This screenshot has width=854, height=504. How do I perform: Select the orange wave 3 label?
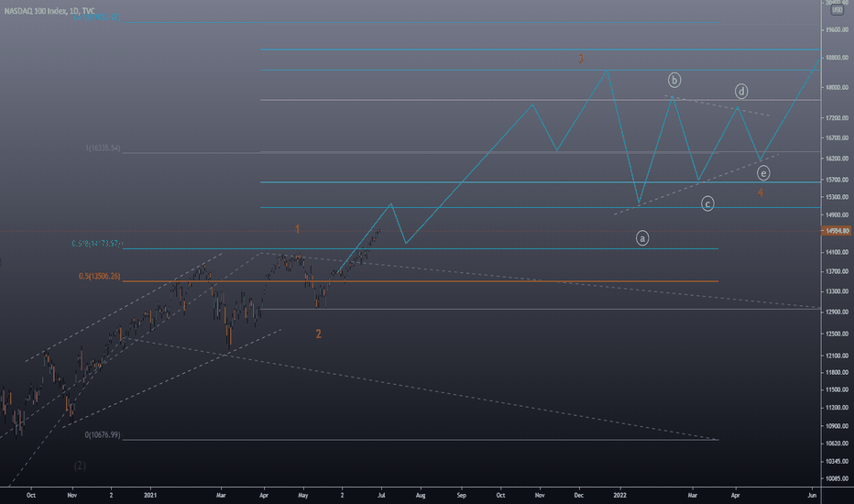(581, 59)
